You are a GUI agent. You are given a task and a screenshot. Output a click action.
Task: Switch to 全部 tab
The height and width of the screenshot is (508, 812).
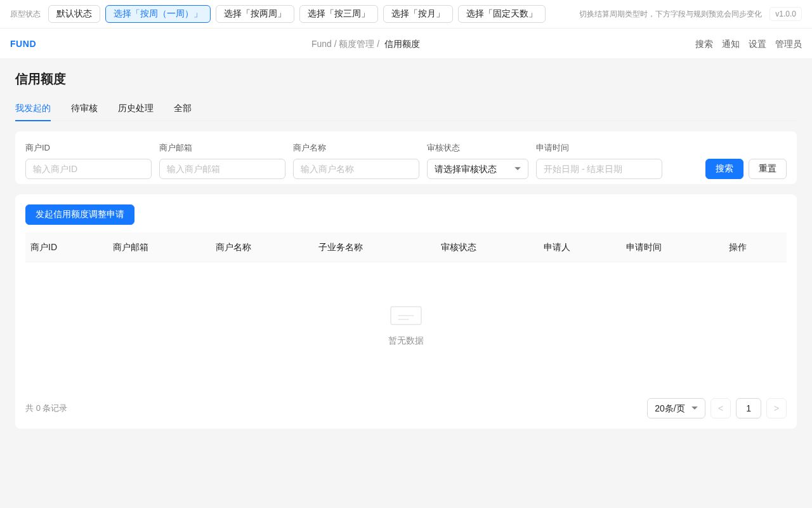[x=183, y=109]
